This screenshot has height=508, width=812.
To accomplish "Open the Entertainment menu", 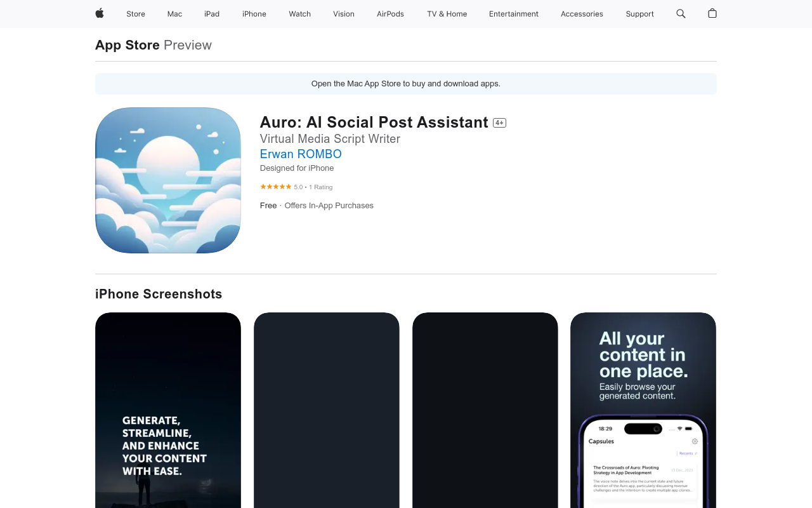I will [514, 14].
